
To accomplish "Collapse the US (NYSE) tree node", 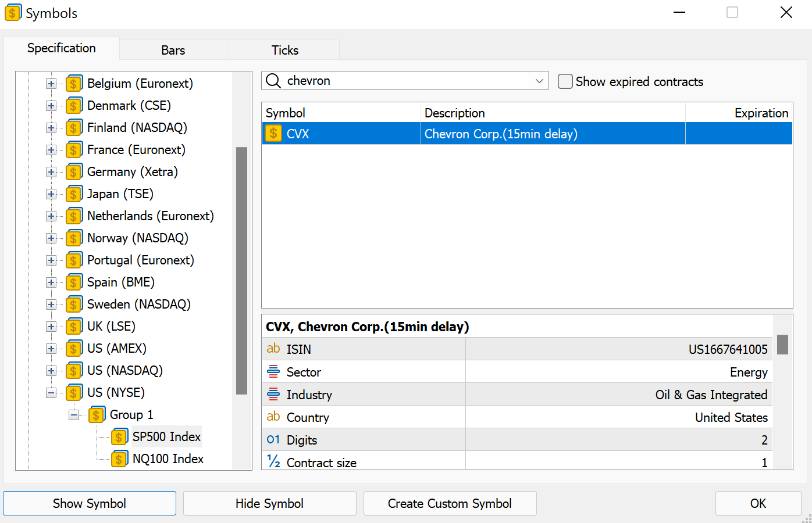I will coord(51,393).
